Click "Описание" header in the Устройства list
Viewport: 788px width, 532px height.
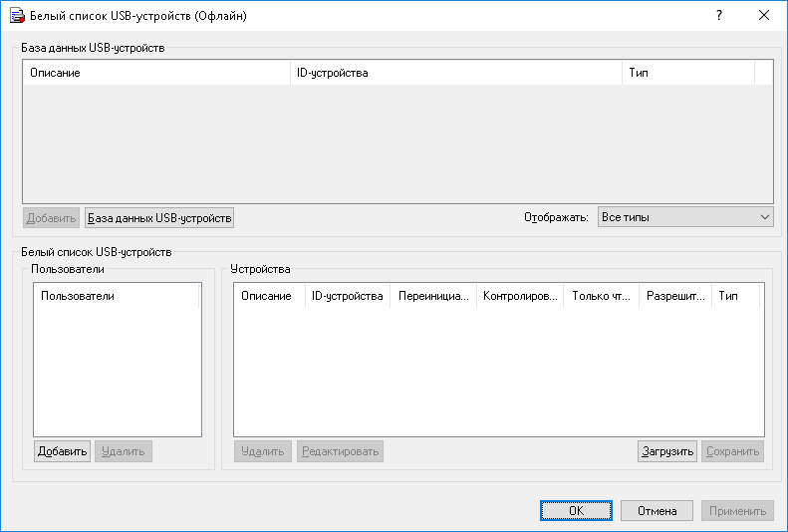[268, 296]
